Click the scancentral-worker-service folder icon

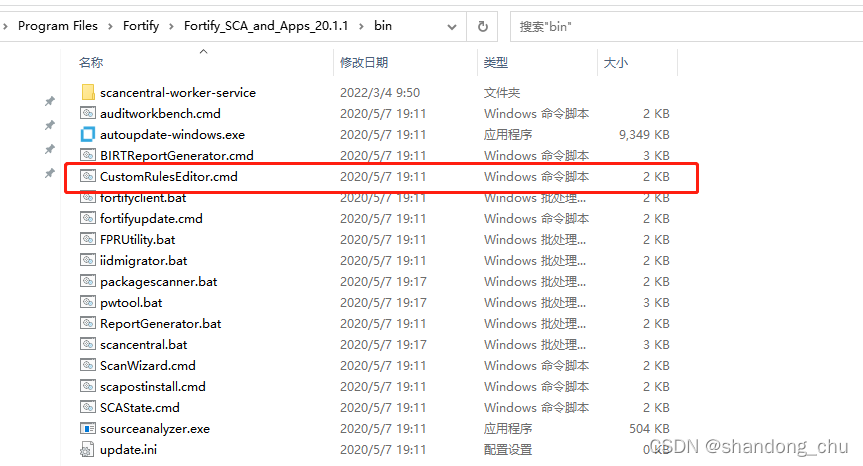[88, 92]
